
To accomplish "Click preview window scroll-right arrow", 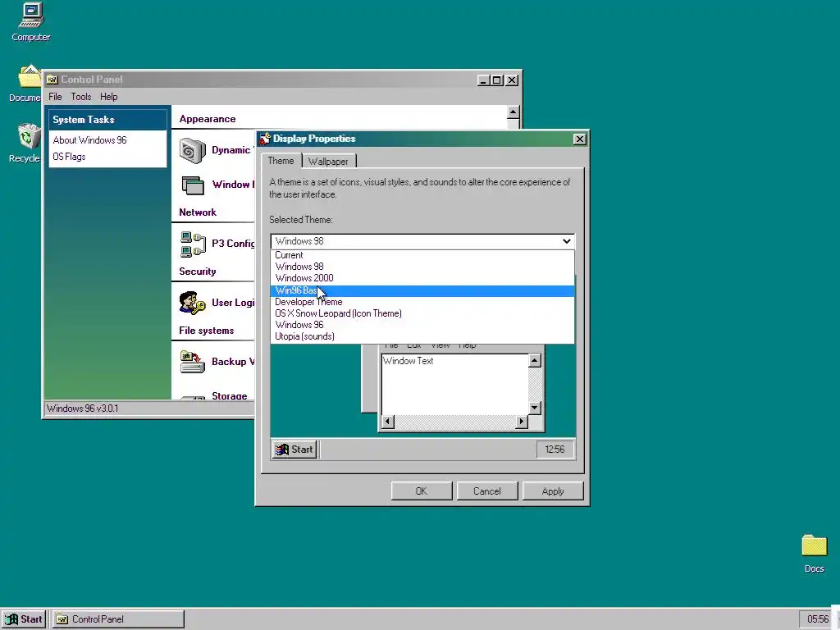I will (521, 422).
